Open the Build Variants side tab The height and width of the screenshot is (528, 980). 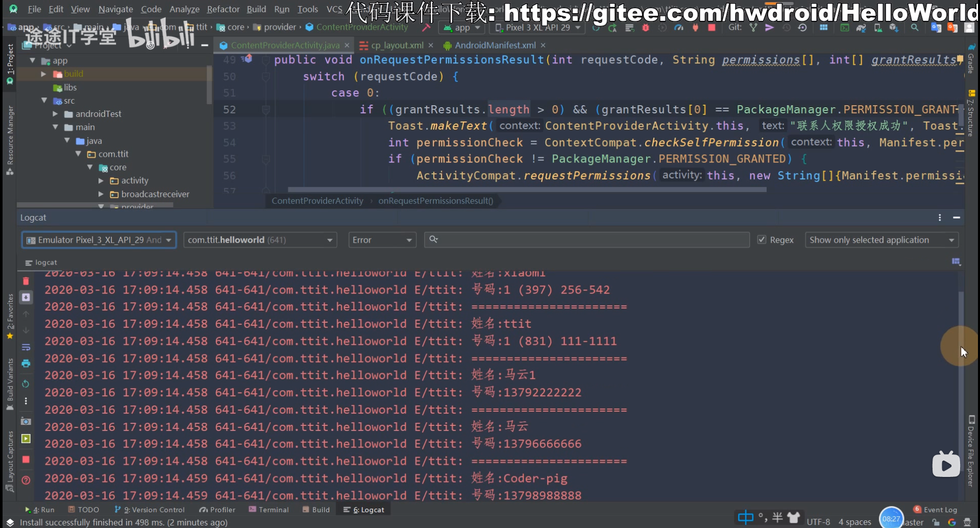pos(10,384)
